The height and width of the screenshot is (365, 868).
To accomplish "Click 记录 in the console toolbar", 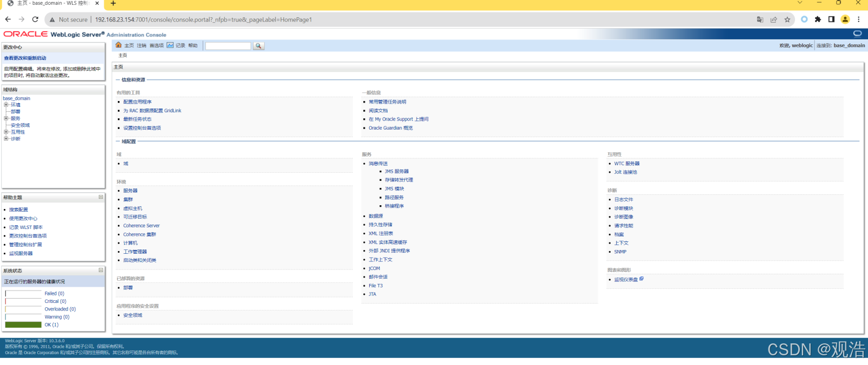I will pyautogui.click(x=181, y=46).
